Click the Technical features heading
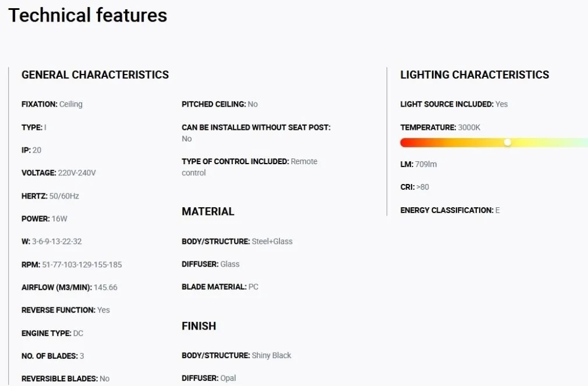Screen dimensions: 588x386 tap(87, 15)
